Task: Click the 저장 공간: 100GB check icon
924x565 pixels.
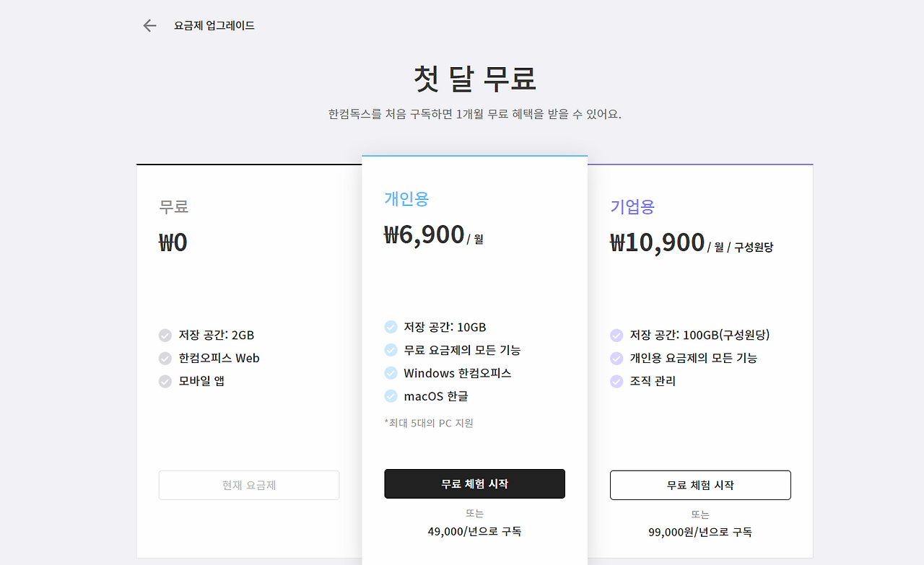Action: (616, 335)
